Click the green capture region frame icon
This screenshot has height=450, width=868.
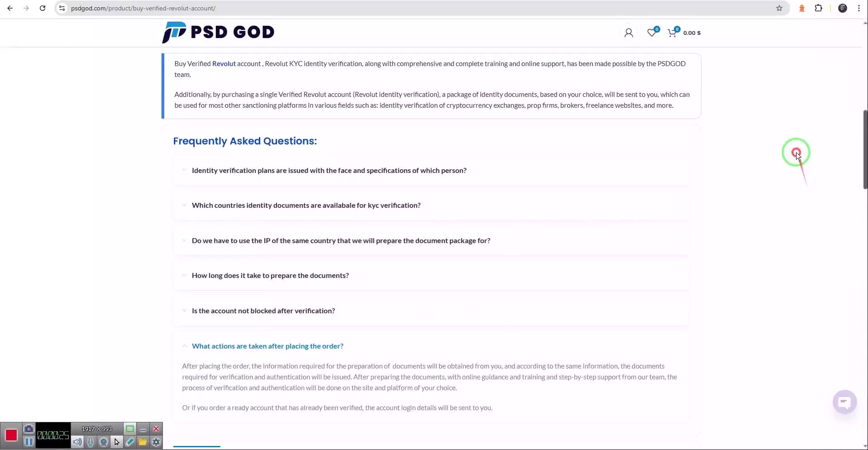(130, 429)
